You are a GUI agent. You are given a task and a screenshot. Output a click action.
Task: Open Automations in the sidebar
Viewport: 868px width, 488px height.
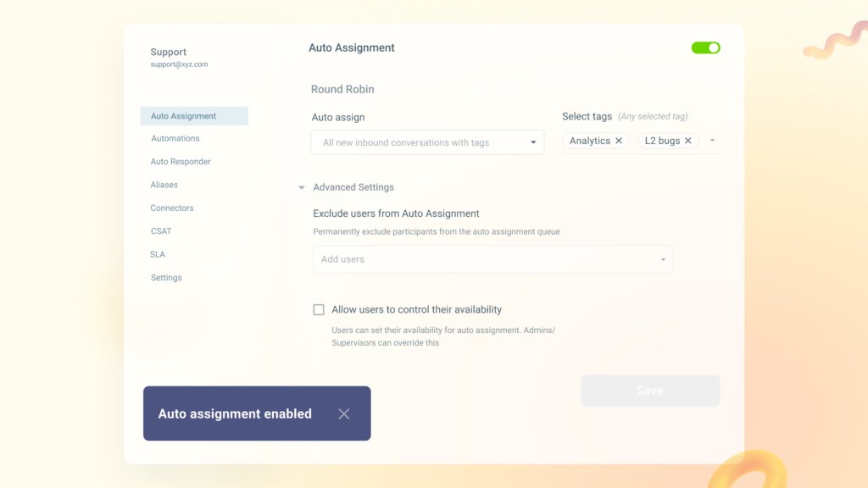pos(175,138)
